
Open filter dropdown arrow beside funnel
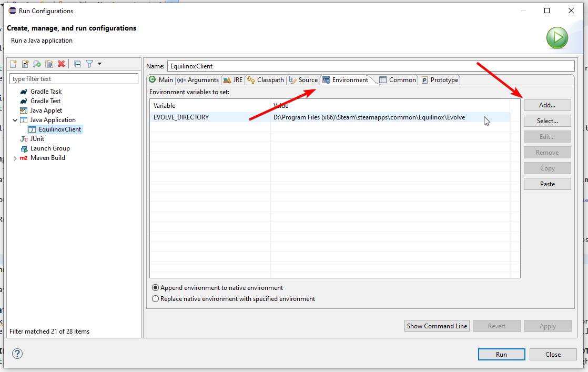coord(100,64)
